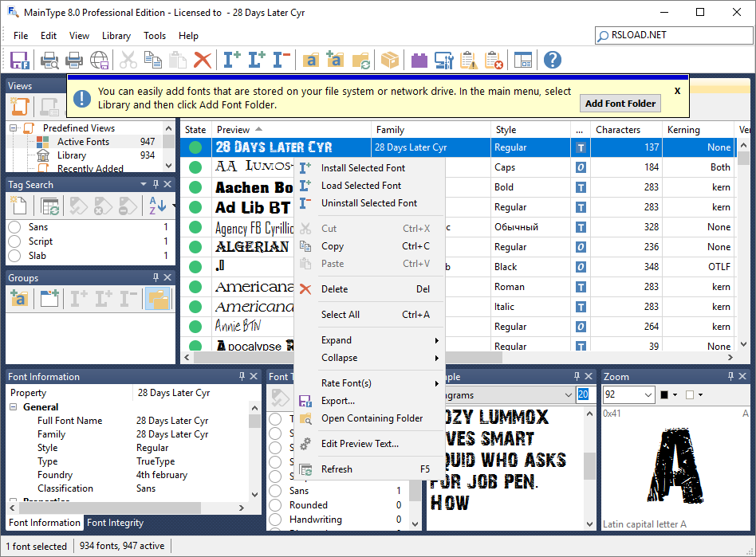The image size is (756, 557).
Task: Select the Sans tag radio button
Action: pyautogui.click(x=14, y=227)
